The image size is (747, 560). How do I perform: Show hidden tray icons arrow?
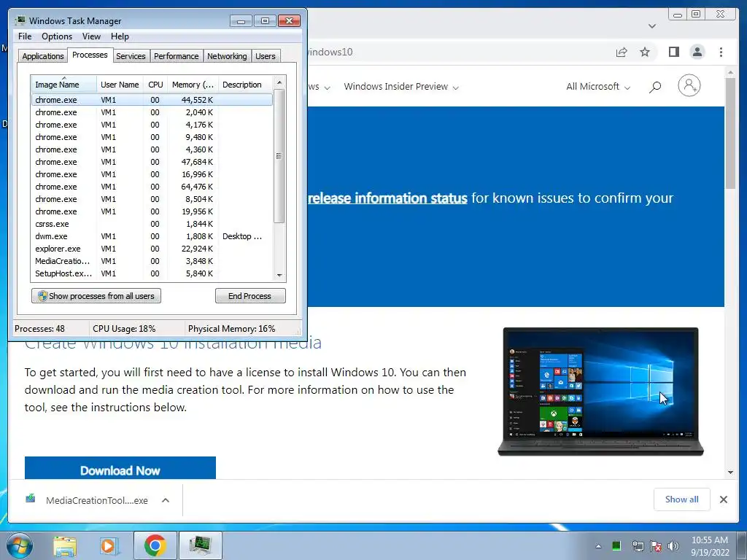pyautogui.click(x=598, y=546)
